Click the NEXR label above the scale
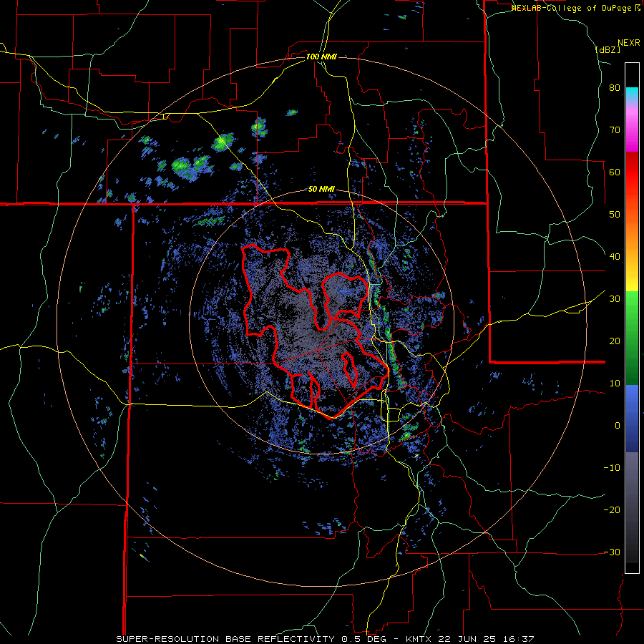The width and height of the screenshot is (644, 644). pos(628,43)
